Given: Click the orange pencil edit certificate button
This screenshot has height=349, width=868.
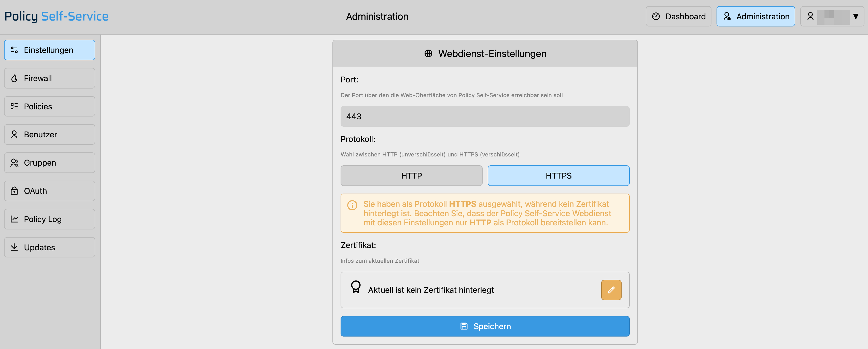Looking at the screenshot, I should 611,290.
